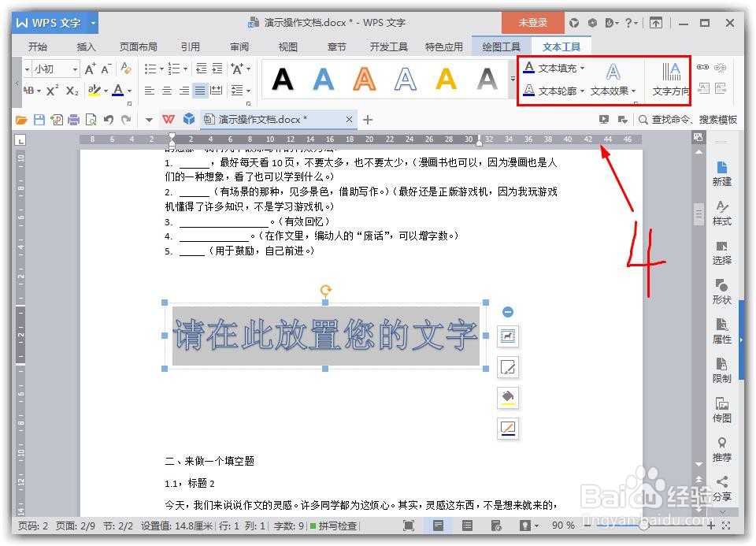The image size is (756, 546).
Task: Enable center paragraph alignment
Action: click(165, 90)
